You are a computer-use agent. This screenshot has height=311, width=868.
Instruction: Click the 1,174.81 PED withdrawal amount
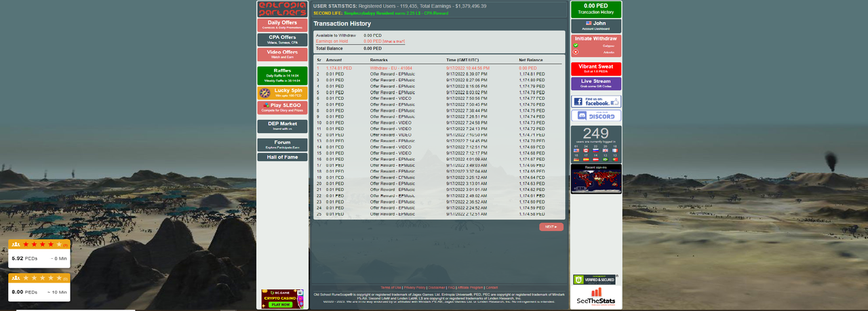339,68
